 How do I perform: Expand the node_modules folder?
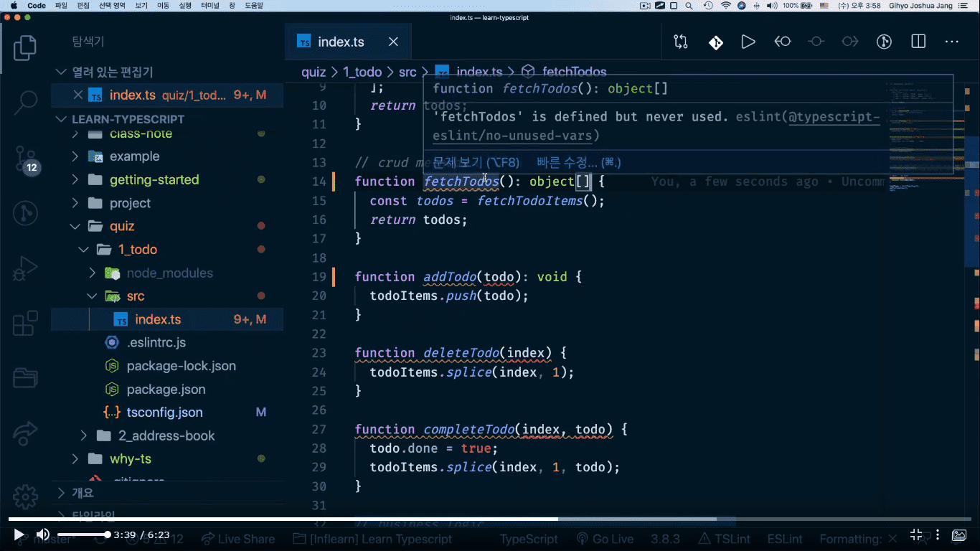coord(169,273)
